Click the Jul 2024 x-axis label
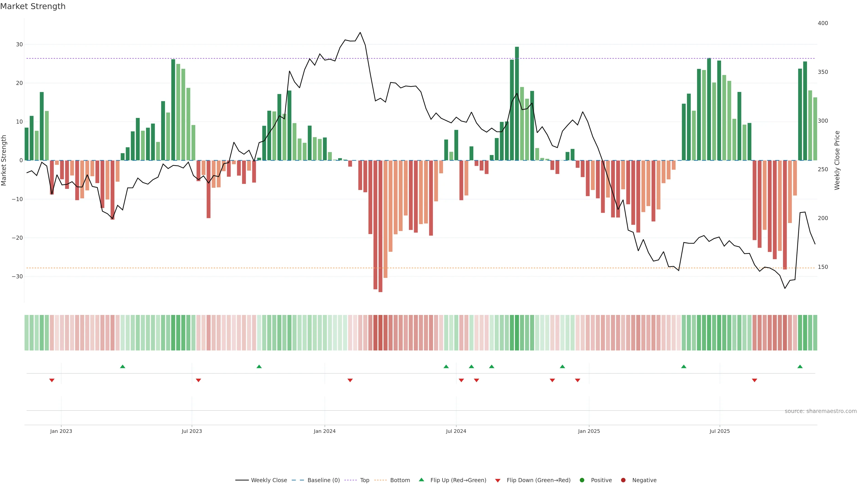This screenshot has height=488, width=868. pos(456,431)
